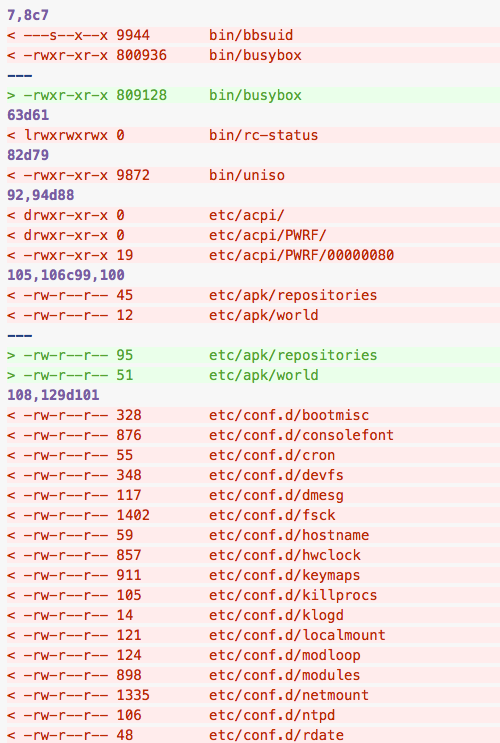Click the 92,94d88 hunk header
The height and width of the screenshot is (743, 500).
(41, 195)
